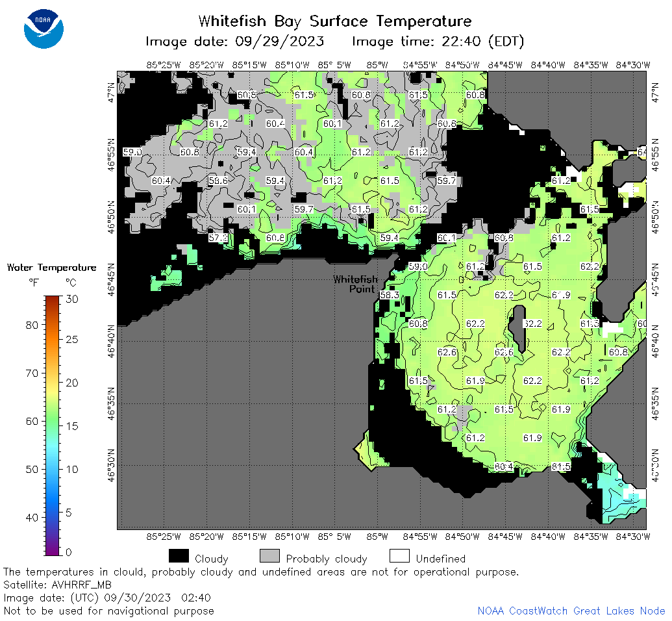Click the "Satellite: AVHRRF_MB" text
Screen dimensions: 672x621
pos(57,585)
